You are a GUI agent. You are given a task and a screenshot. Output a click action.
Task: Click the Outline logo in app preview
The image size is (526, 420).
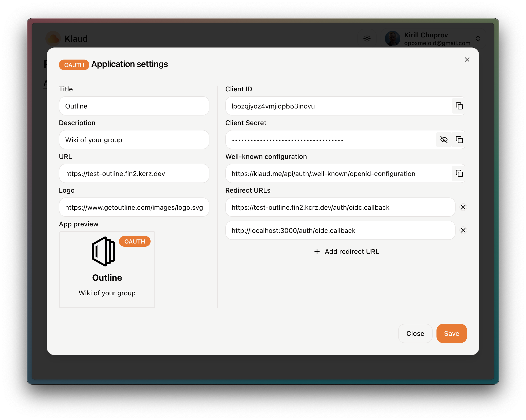click(104, 251)
